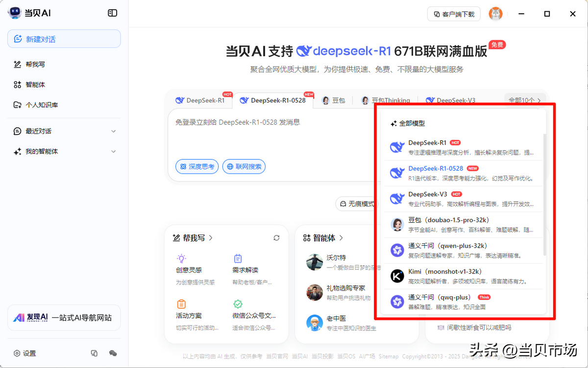588x368 pixels.
Task: Select 通义千问 qwen-plus-32k model
Action: coord(463,250)
